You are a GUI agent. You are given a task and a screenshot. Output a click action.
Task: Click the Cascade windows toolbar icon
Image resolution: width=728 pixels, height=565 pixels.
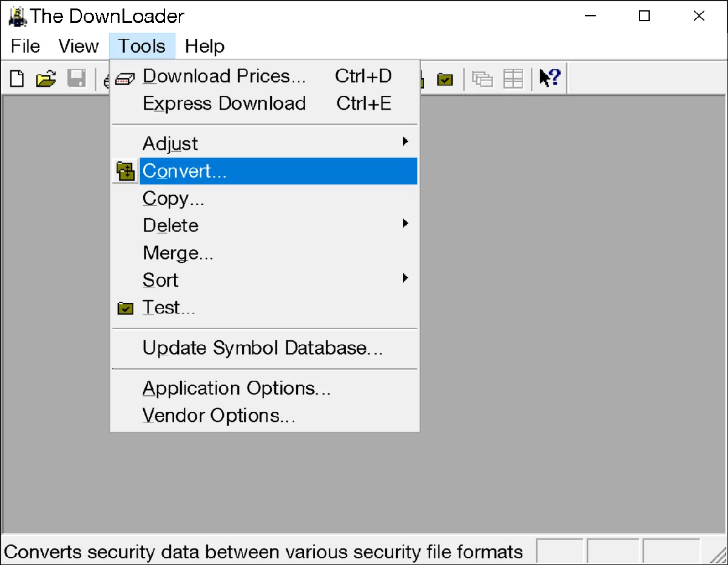483,79
